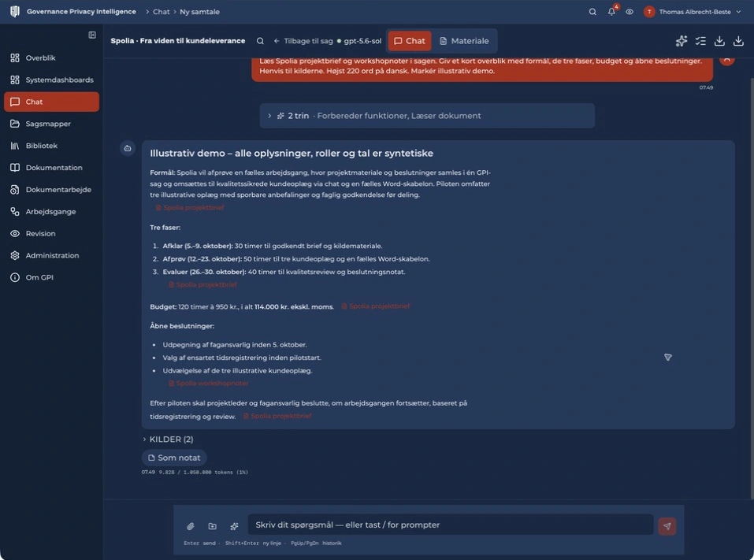Viewport: 754px width, 560px height.
Task: Open prompts via sparkle icon near input
Action: (234, 526)
